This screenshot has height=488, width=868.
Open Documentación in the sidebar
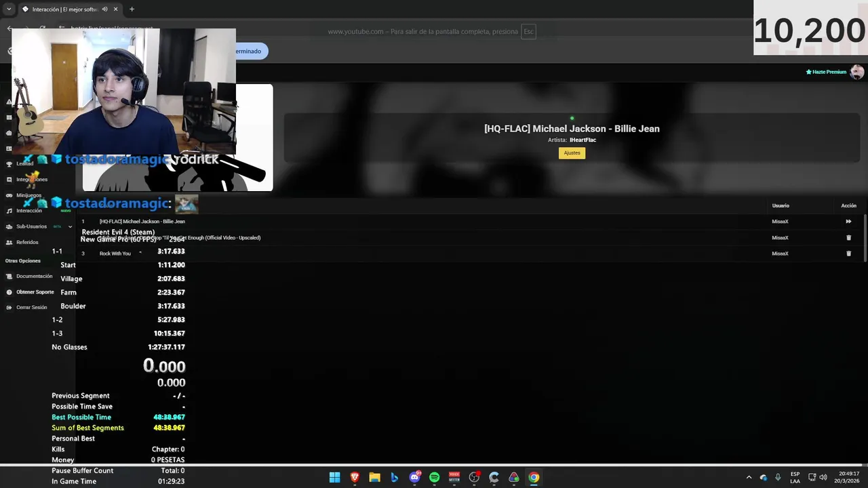(x=34, y=277)
